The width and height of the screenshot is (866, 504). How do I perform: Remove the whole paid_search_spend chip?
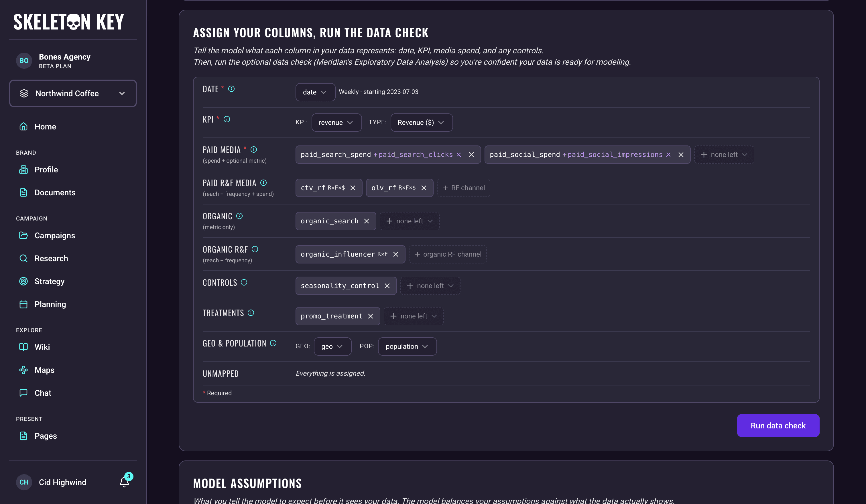(x=471, y=155)
